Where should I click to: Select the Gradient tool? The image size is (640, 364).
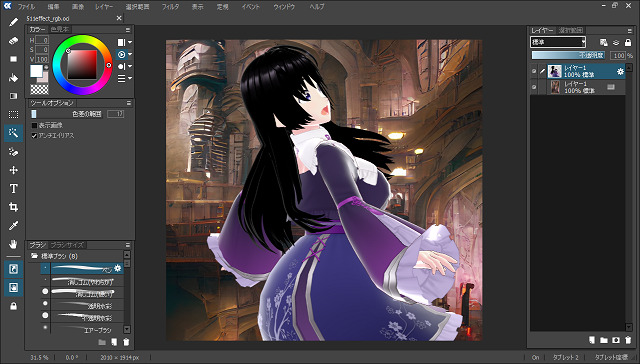pos(13,96)
